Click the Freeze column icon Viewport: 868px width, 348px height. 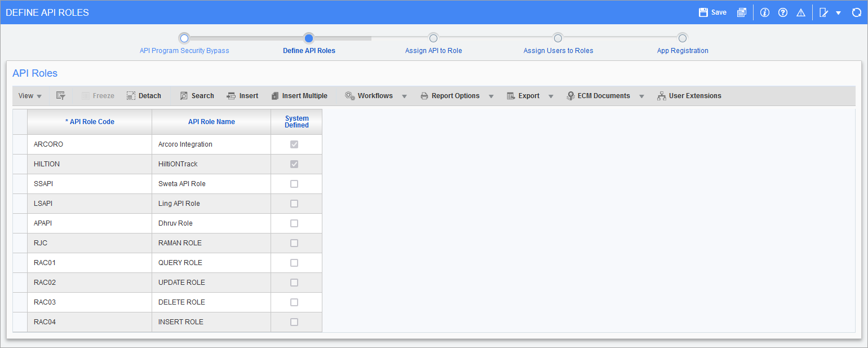click(x=86, y=96)
